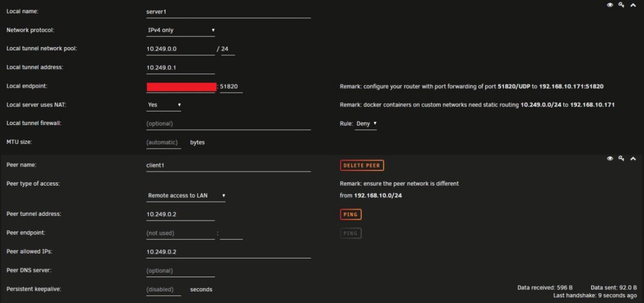Click the Peer endpoint port field
Screen dimensions: 644x303
[231, 233]
